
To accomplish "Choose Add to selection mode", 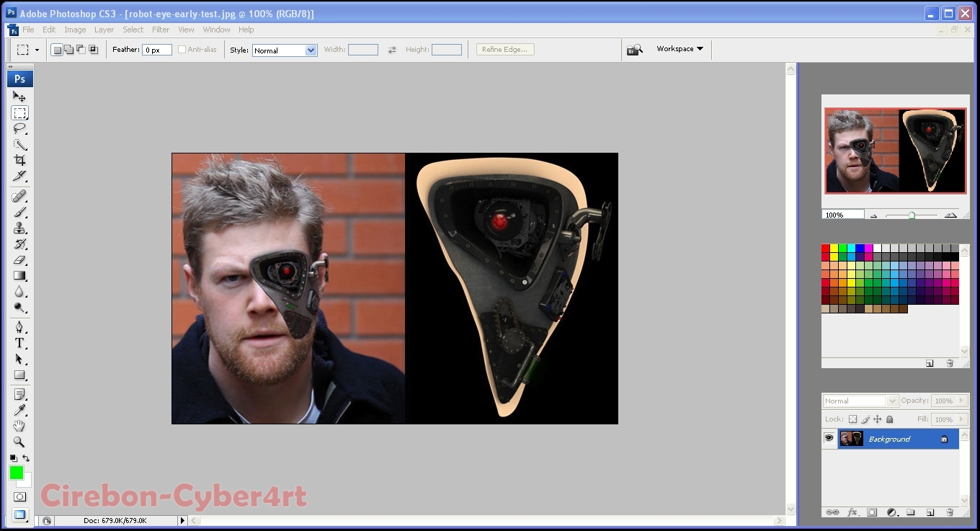I will tap(69, 50).
